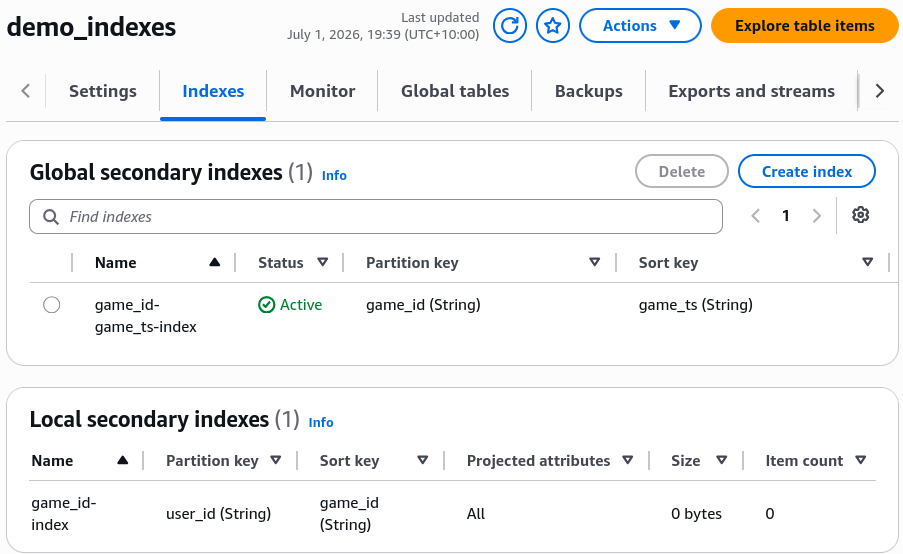The height and width of the screenshot is (554, 903).
Task: Refresh the table details
Action: [510, 26]
